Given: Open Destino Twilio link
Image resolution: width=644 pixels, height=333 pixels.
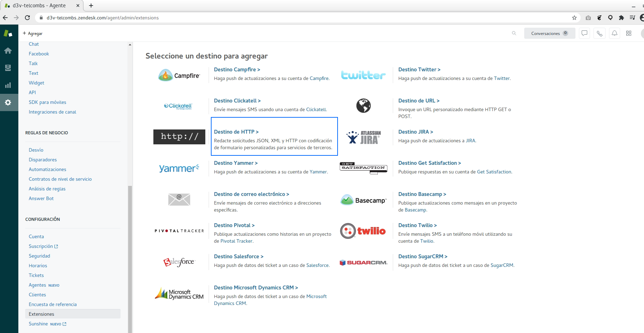Looking at the screenshot, I should (418, 225).
